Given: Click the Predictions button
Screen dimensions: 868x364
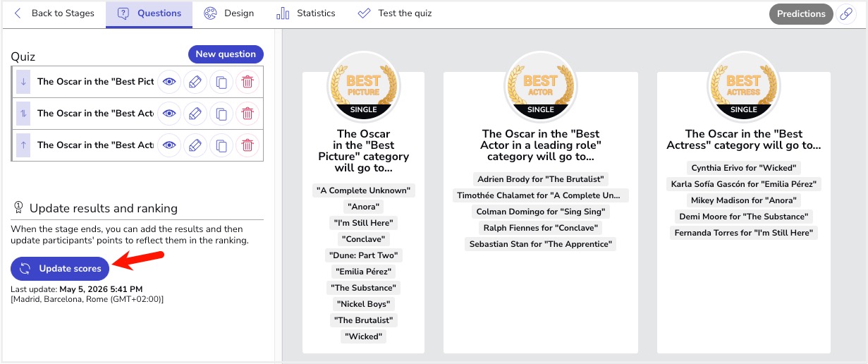Looking at the screenshot, I should 801,14.
